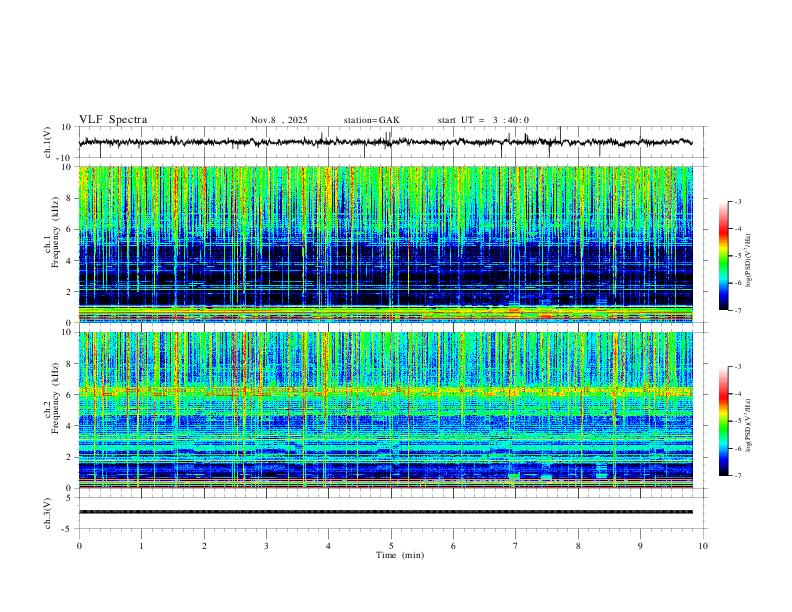This screenshot has height=612, width=792.
Task: Click the log(PSD) label beside ch.2 colorbar
Action: pos(749,426)
